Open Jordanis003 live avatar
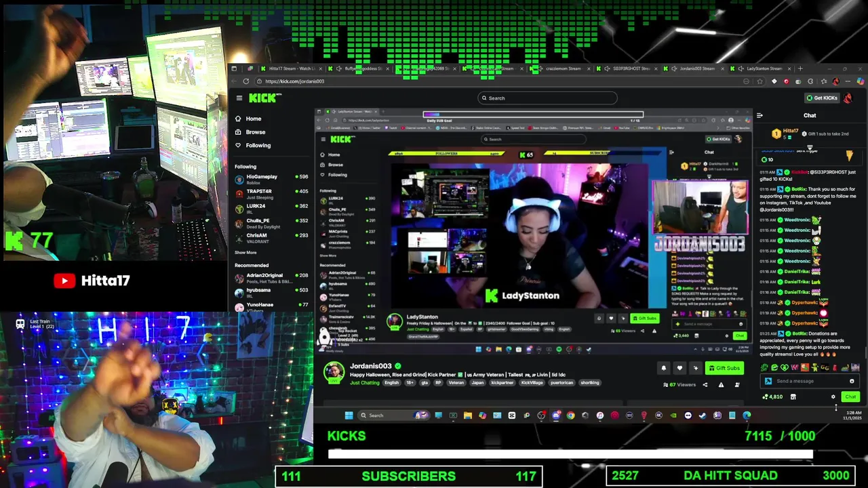The width and height of the screenshot is (868, 488). (x=333, y=373)
